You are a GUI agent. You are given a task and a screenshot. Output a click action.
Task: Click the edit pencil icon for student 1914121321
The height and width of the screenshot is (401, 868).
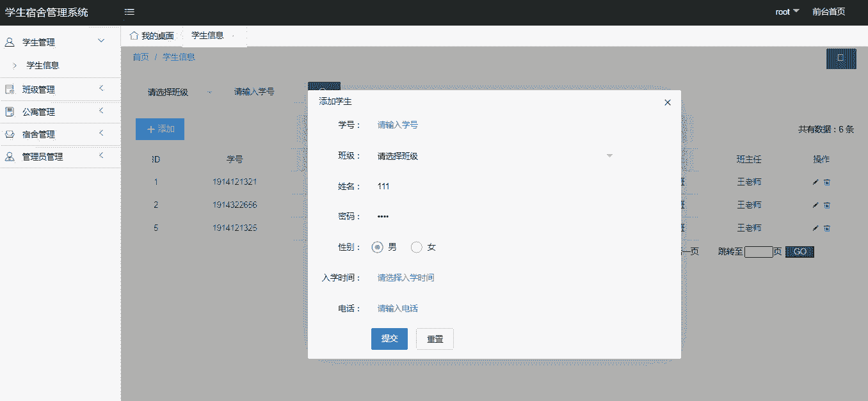pos(815,182)
